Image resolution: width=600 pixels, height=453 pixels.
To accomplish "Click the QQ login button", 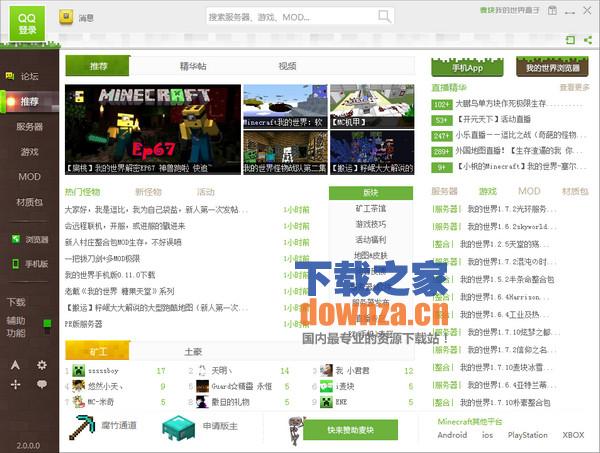I will tap(27, 24).
